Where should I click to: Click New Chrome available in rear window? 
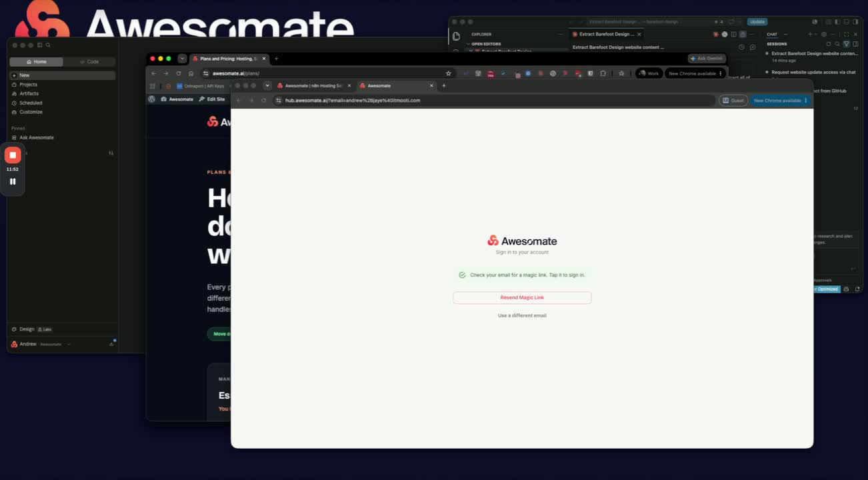pos(695,73)
